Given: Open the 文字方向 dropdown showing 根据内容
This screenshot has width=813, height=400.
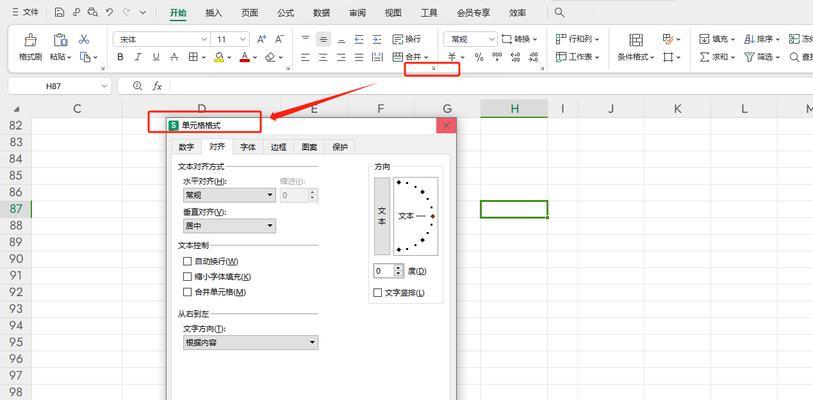Looking at the screenshot, I should tap(251, 342).
